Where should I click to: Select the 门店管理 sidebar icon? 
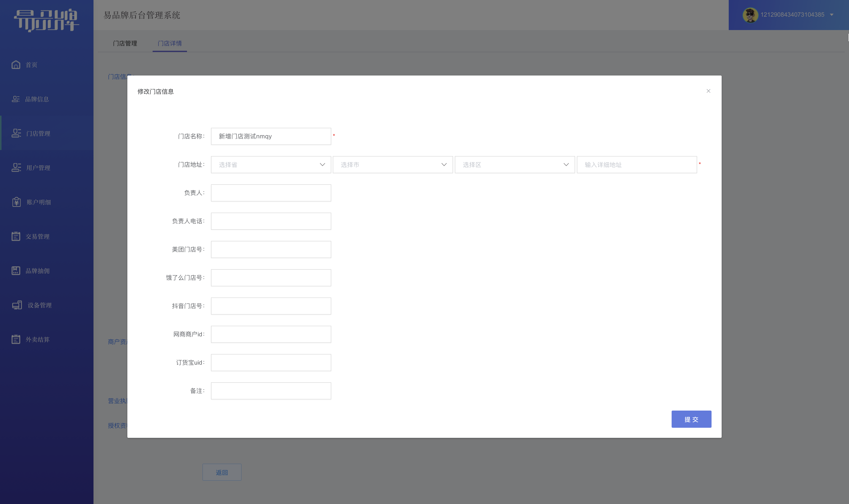coord(16,133)
